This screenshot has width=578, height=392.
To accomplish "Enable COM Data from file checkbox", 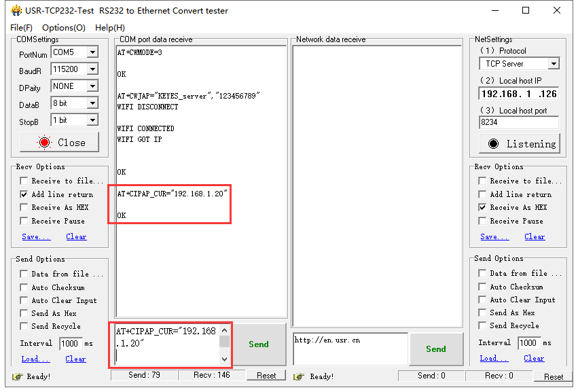I will click(24, 274).
